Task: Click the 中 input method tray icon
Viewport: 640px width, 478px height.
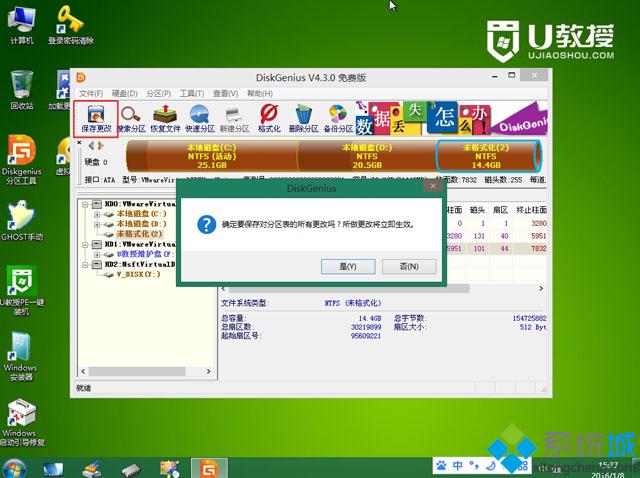Action: [x=458, y=465]
